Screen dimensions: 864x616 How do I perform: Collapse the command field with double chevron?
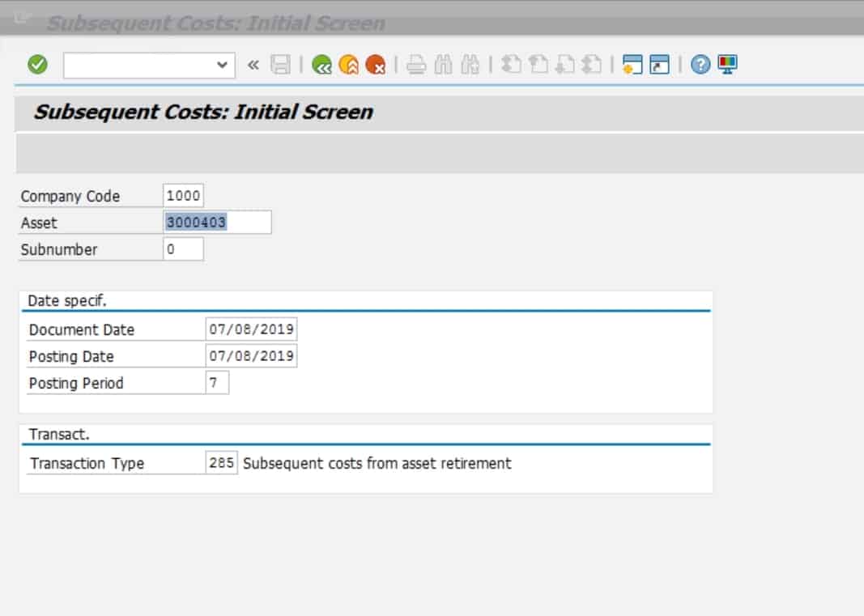253,65
